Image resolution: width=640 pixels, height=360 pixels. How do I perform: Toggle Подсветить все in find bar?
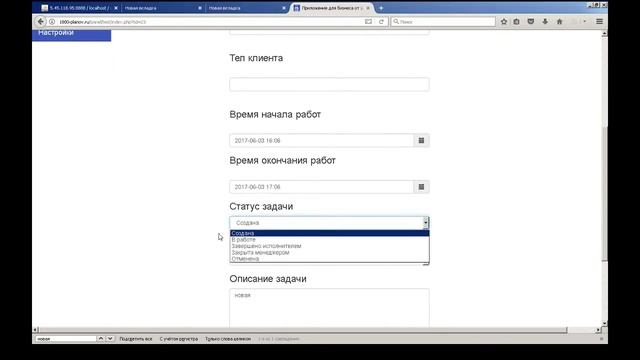pyautogui.click(x=136, y=339)
